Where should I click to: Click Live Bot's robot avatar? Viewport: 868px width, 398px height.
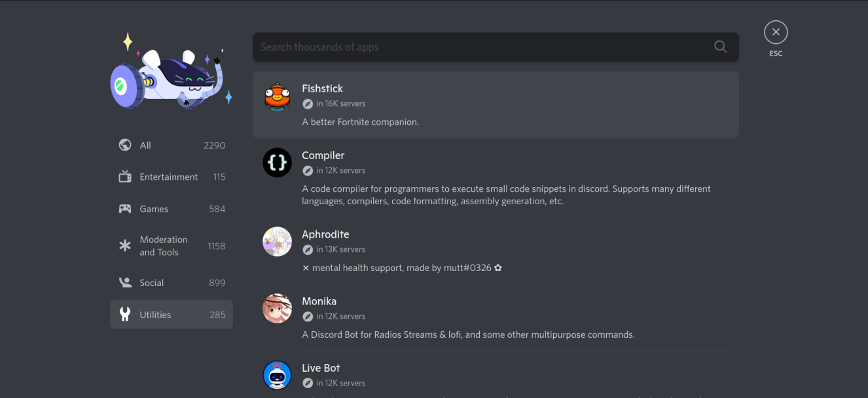tap(277, 375)
